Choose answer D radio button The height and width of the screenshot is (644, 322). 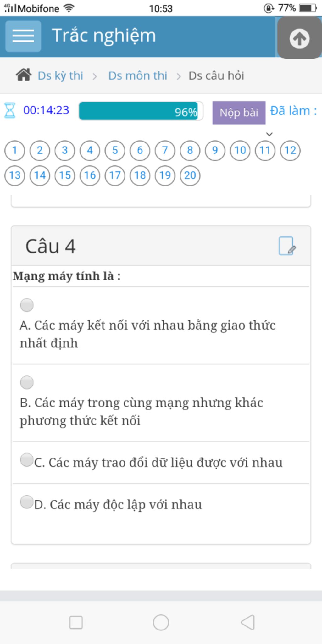[x=27, y=502]
